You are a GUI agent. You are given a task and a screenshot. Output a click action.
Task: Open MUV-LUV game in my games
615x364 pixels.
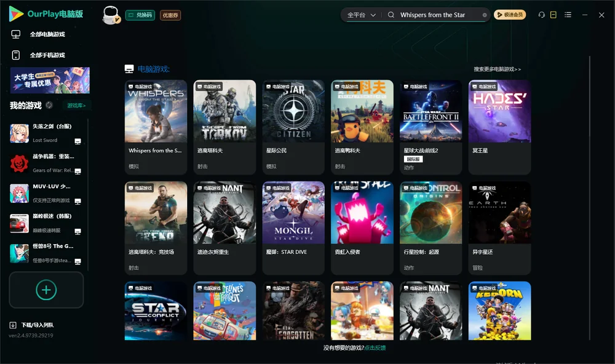point(46,193)
